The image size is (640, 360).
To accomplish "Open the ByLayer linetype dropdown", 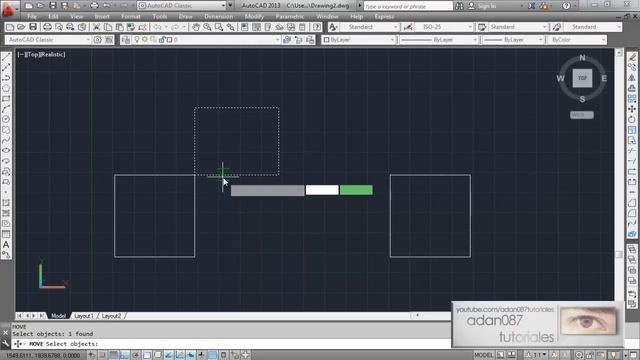I will (439, 40).
